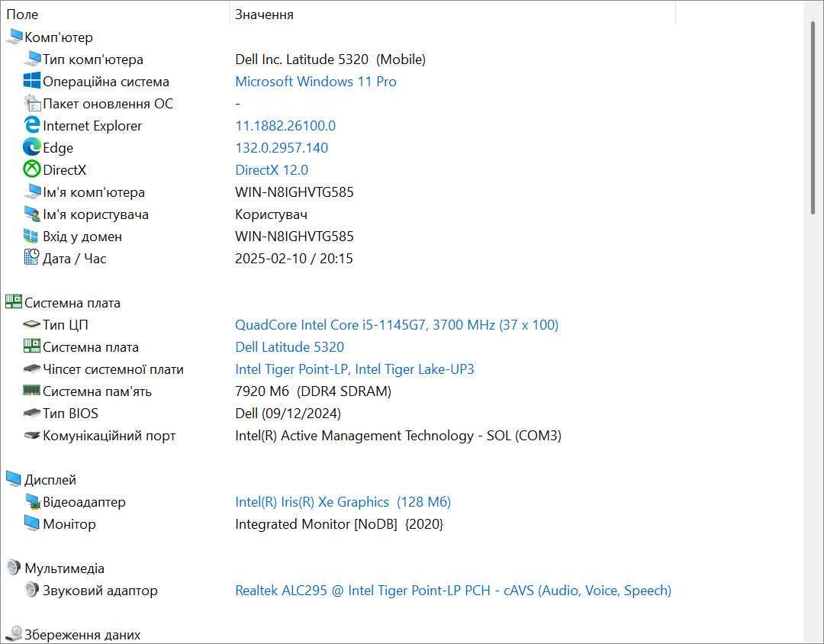
Task: Click the Тип комп'ютера row icon
Action: (x=32, y=59)
